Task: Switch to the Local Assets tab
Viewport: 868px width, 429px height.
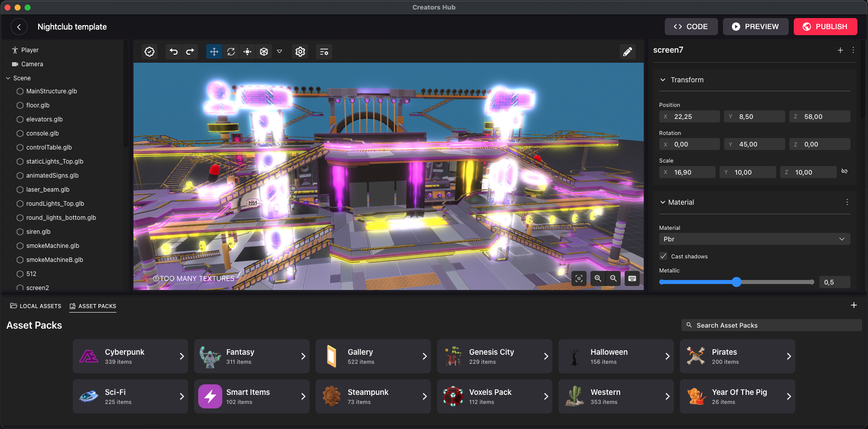Action: pos(36,306)
